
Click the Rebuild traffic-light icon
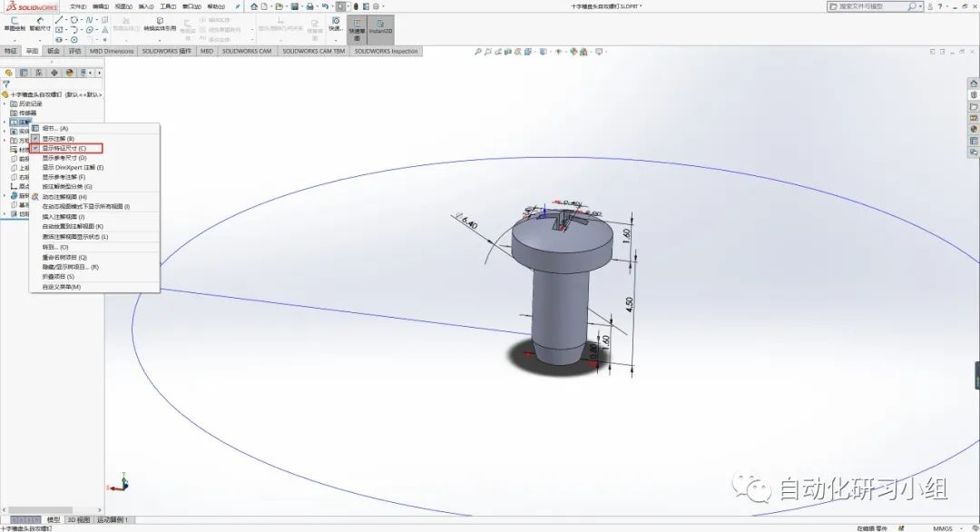pyautogui.click(x=356, y=6)
